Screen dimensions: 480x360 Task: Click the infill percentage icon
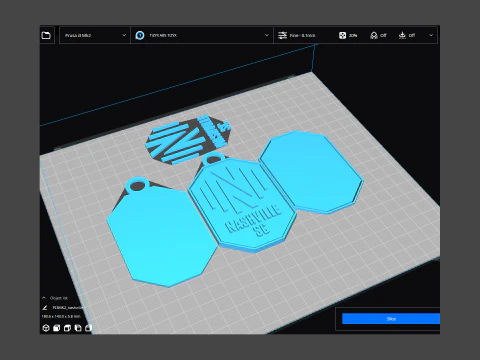point(342,35)
